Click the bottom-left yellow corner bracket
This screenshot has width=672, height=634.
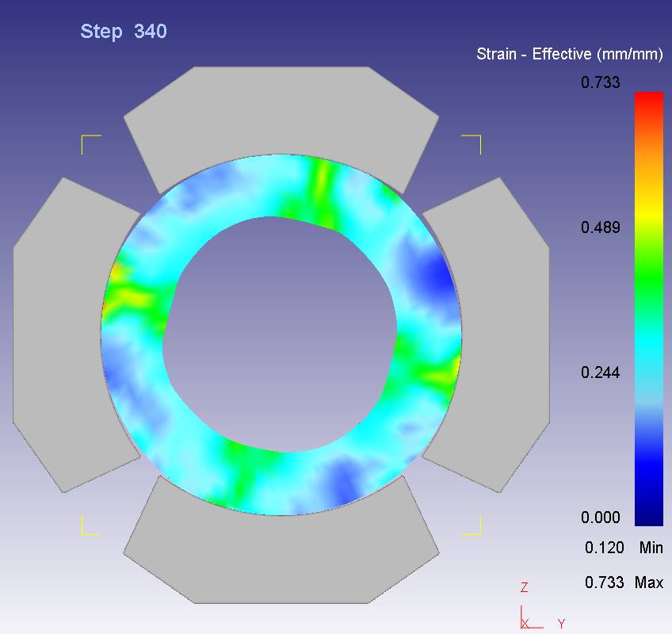(x=90, y=526)
